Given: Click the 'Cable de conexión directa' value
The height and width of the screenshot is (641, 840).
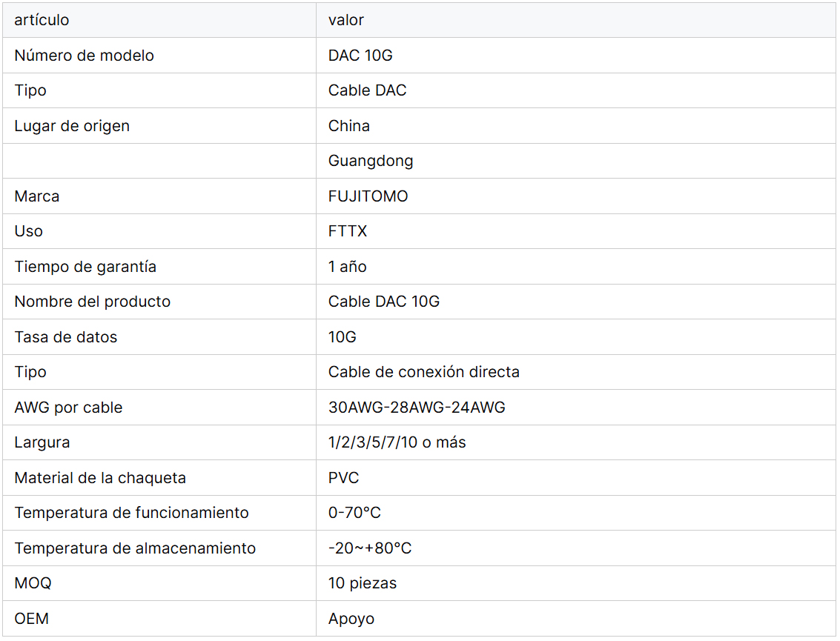Looking at the screenshot, I should pyautogui.click(x=423, y=372).
